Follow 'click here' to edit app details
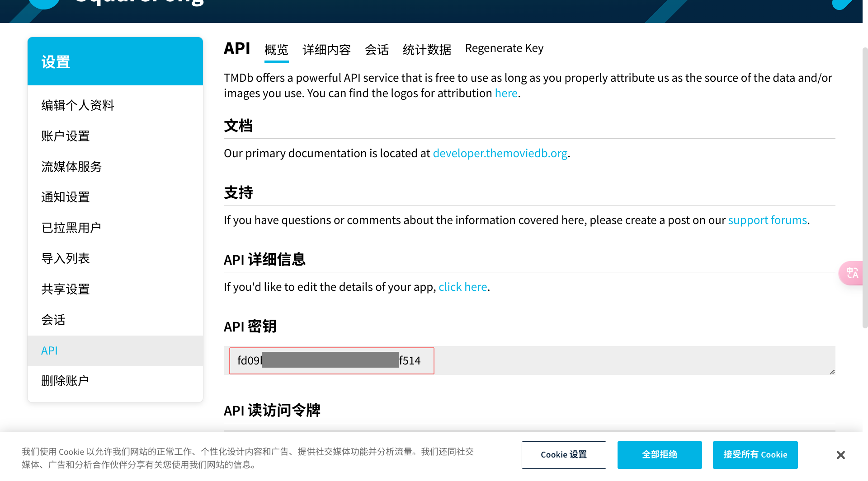This screenshot has height=481, width=868. [462, 287]
